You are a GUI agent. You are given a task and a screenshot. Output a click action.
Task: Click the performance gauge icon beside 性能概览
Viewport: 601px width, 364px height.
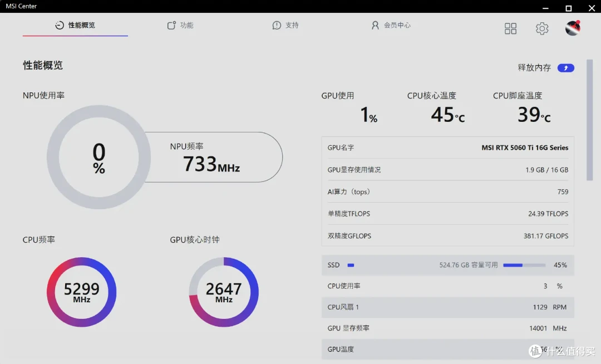(x=60, y=25)
